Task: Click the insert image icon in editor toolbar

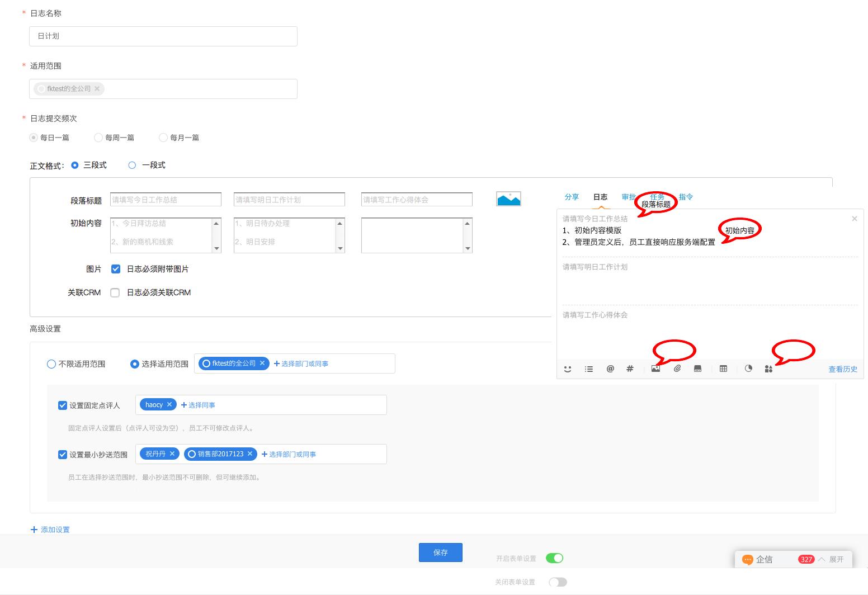Action: point(656,369)
